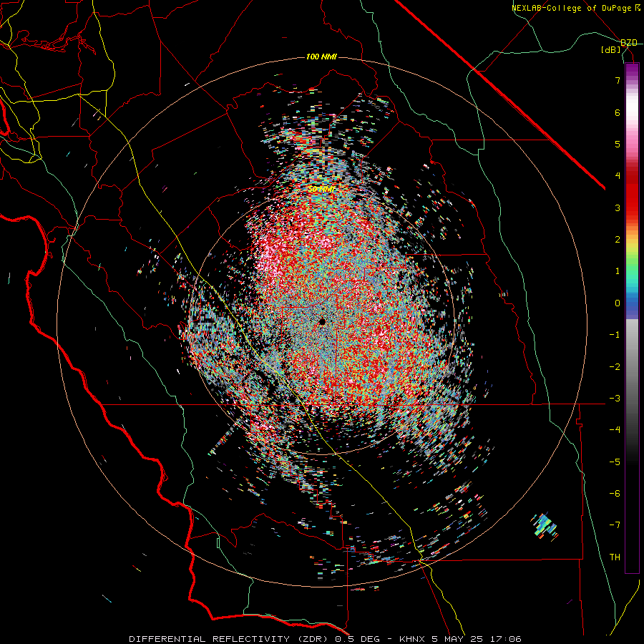
Task: Click the -4 value on the color scale
Action: click(x=615, y=430)
